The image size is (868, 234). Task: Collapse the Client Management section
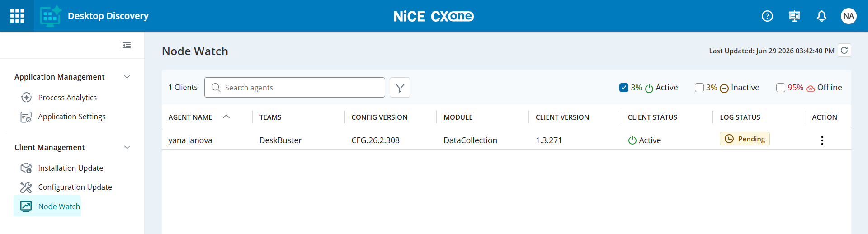tap(127, 147)
